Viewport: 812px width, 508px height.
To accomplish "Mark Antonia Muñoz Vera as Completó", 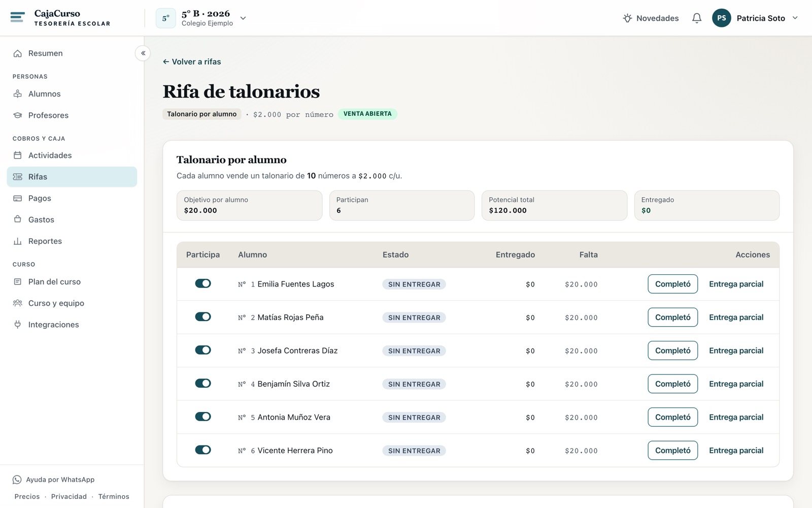I will coord(672,417).
